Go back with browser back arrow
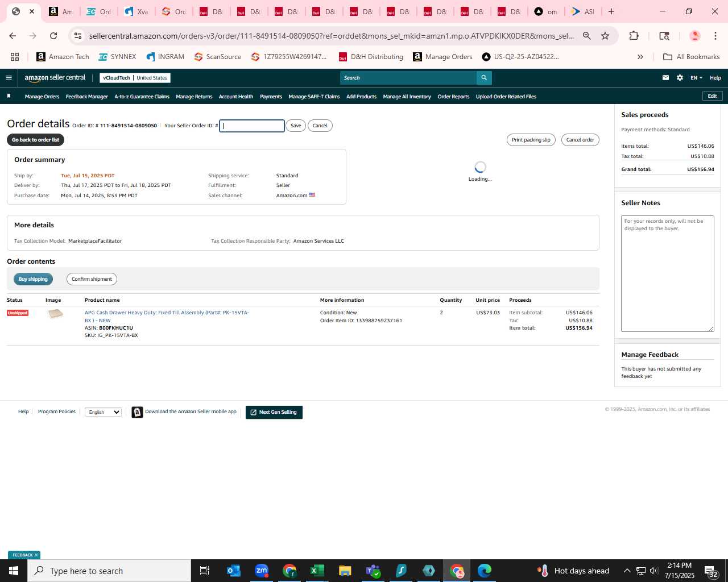Image resolution: width=728 pixels, height=582 pixels. click(x=13, y=36)
